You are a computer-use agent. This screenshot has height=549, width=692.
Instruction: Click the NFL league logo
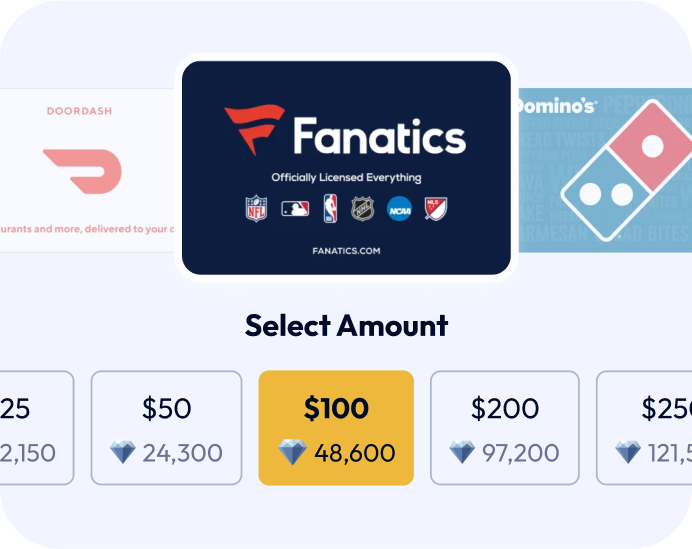256,208
